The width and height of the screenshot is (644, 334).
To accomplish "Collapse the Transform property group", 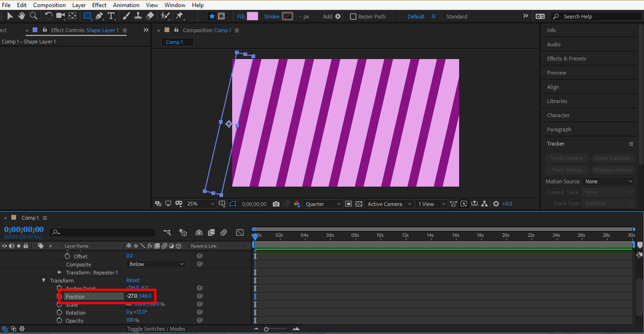I will 44,281.
